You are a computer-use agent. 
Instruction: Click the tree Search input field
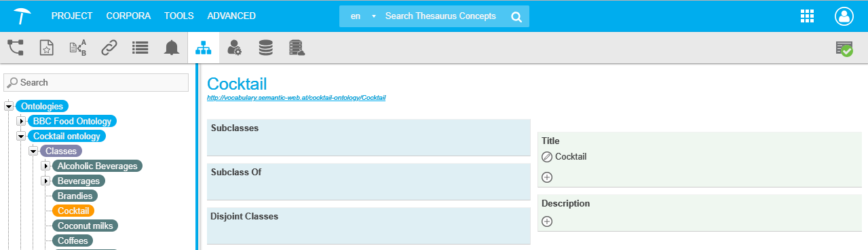tap(96, 82)
